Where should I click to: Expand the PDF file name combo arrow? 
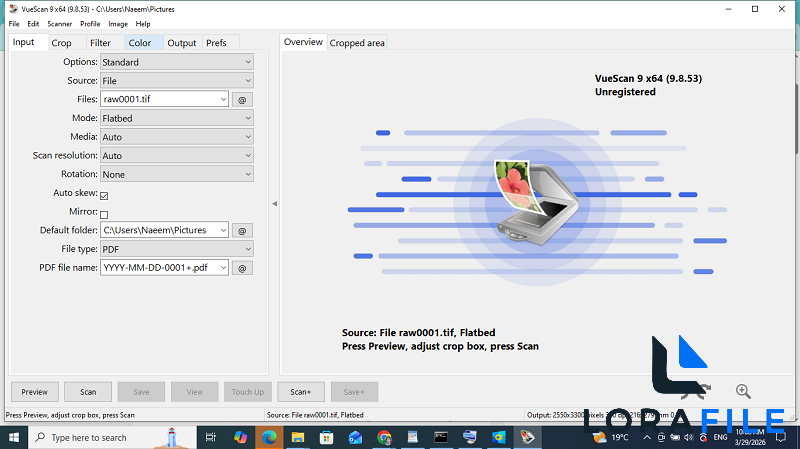223,268
